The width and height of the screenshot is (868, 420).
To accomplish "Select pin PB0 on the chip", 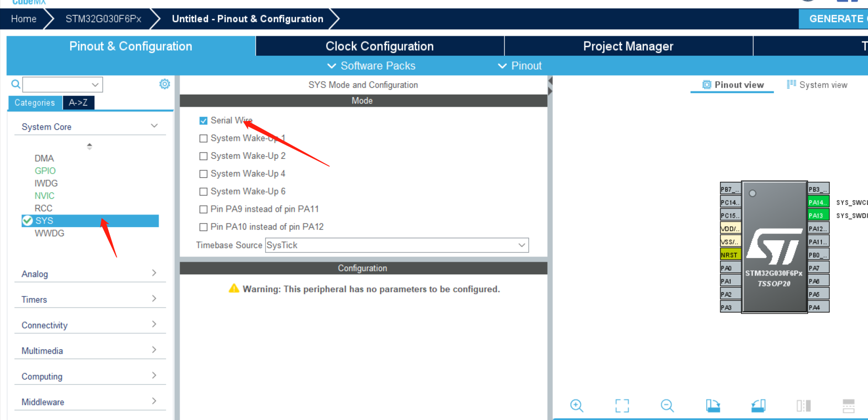I will point(818,254).
